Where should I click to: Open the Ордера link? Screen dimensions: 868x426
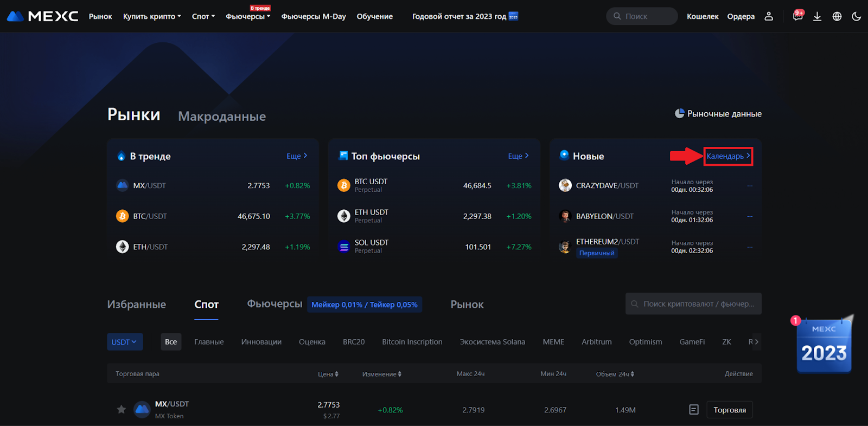point(741,16)
